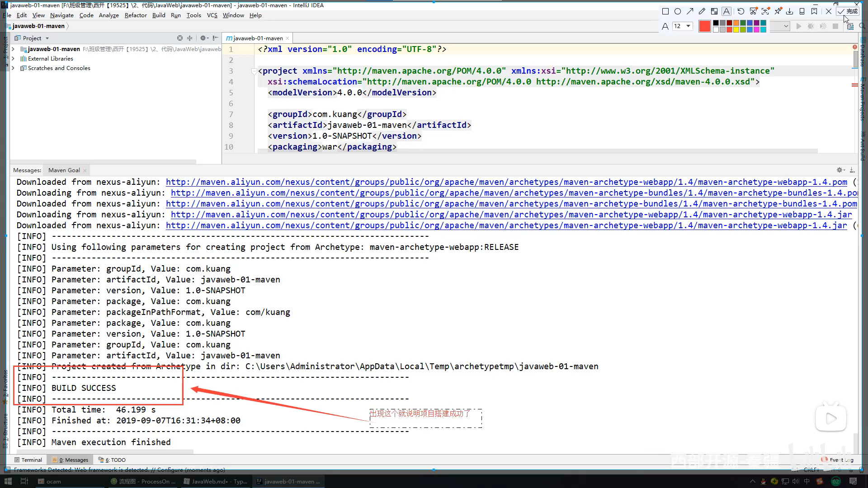Screen dimensions: 868x488
Task: Close the javaweb-01-maven editor tab
Action: 287,38
